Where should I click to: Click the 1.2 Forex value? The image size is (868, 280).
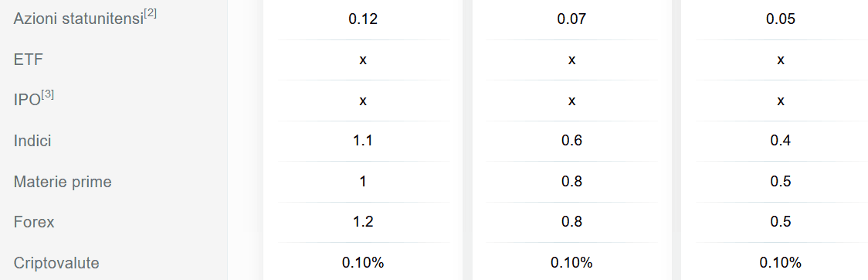(x=363, y=222)
